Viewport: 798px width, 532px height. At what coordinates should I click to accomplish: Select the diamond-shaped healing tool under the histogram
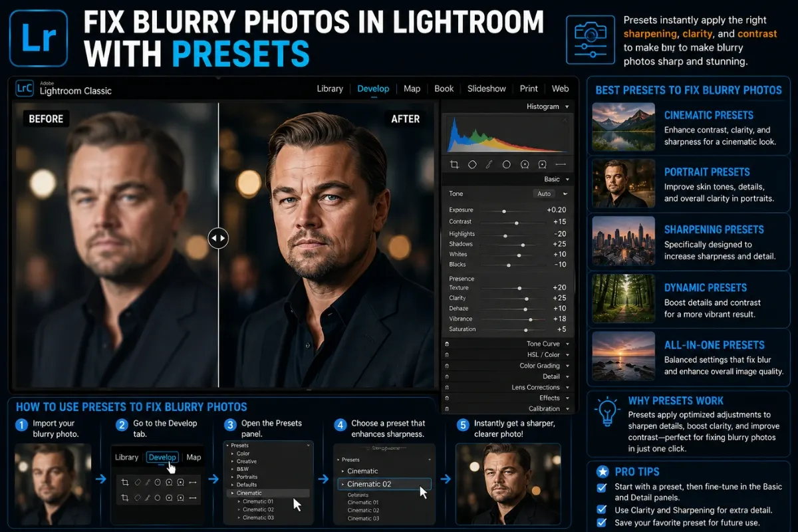point(472,164)
